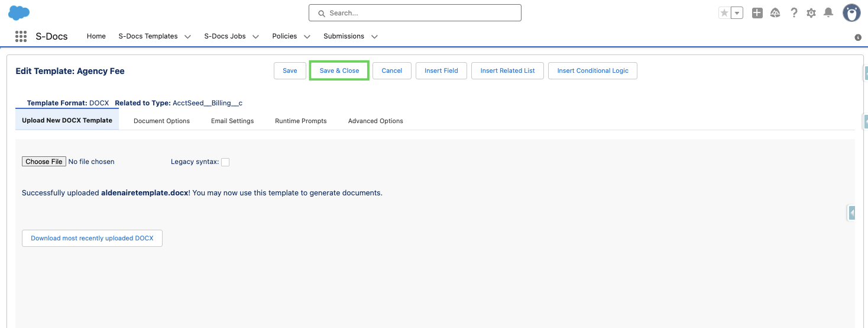Select the Upload New DOCX Template tab
The width and height of the screenshot is (868, 328).
click(x=67, y=120)
